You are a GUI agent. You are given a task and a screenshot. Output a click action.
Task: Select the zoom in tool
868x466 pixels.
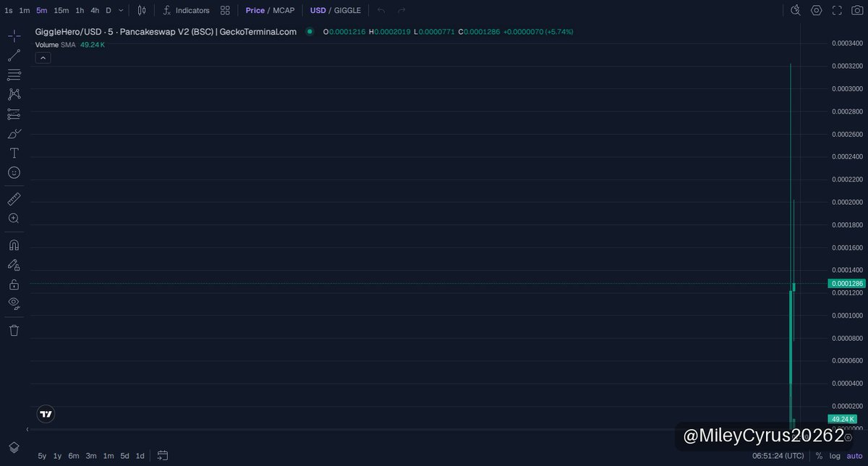click(14, 218)
